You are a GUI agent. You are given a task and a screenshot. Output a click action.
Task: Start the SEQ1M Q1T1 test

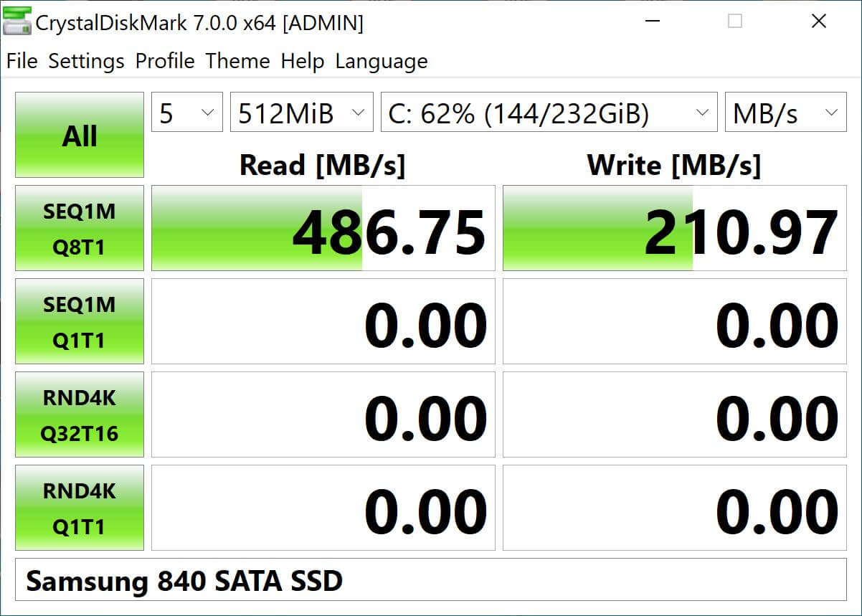tap(79, 321)
